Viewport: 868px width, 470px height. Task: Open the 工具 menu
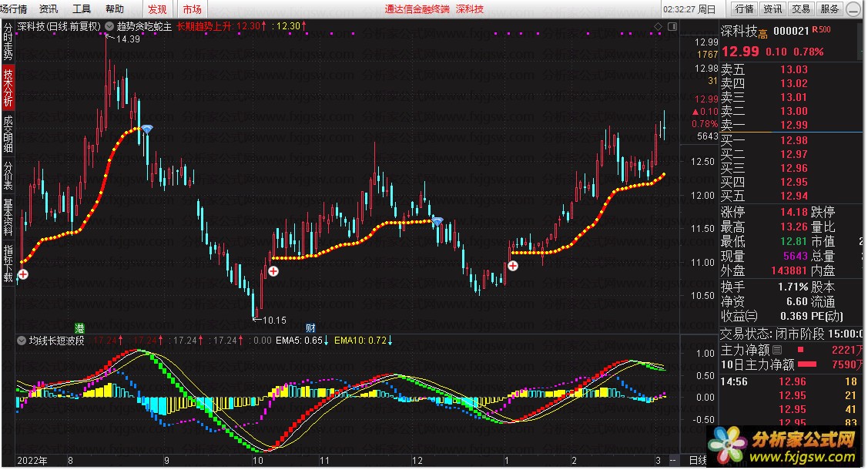point(82,8)
